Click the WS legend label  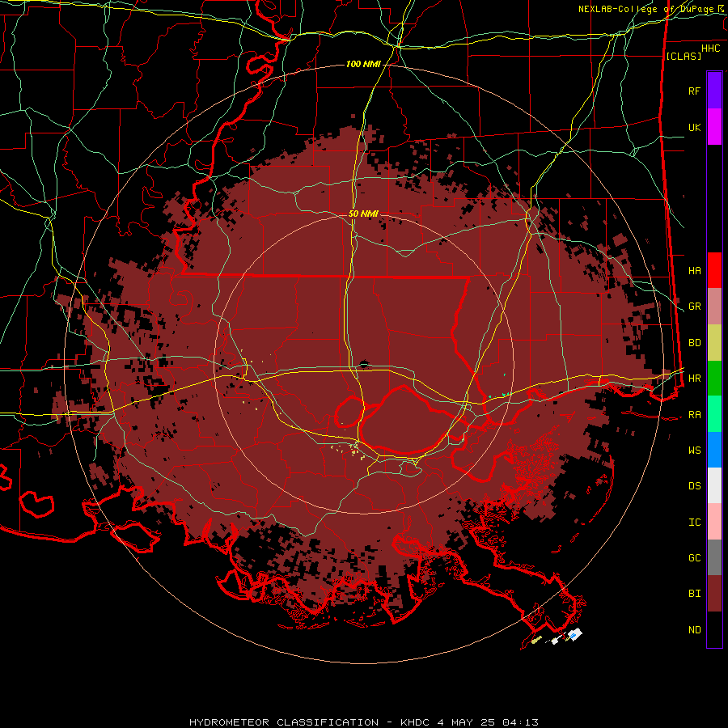(x=694, y=451)
